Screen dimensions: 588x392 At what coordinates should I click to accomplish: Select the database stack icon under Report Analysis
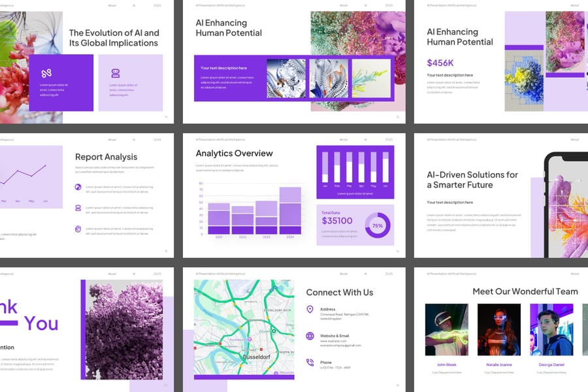pos(78,208)
